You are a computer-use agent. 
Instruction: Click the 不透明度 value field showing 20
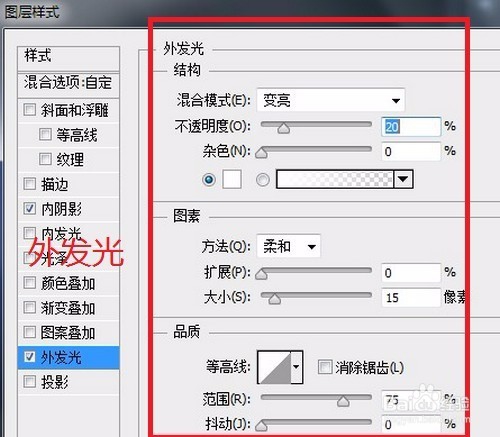411,127
